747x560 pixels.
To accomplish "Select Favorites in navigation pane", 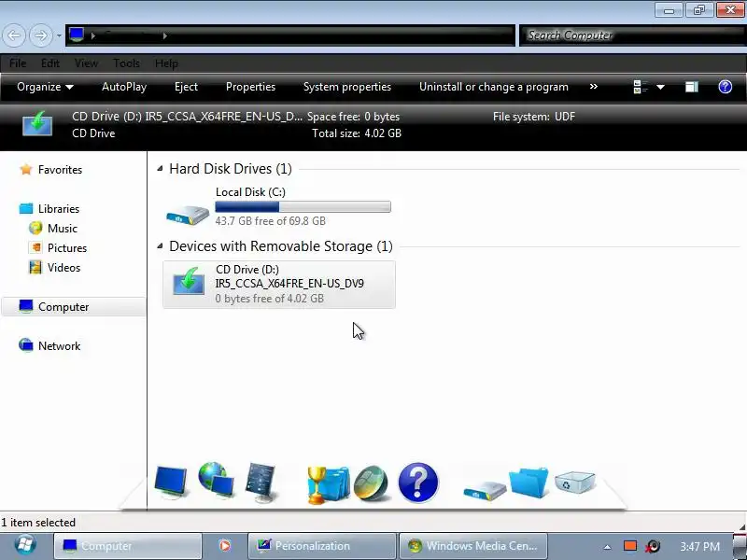I will (x=60, y=170).
